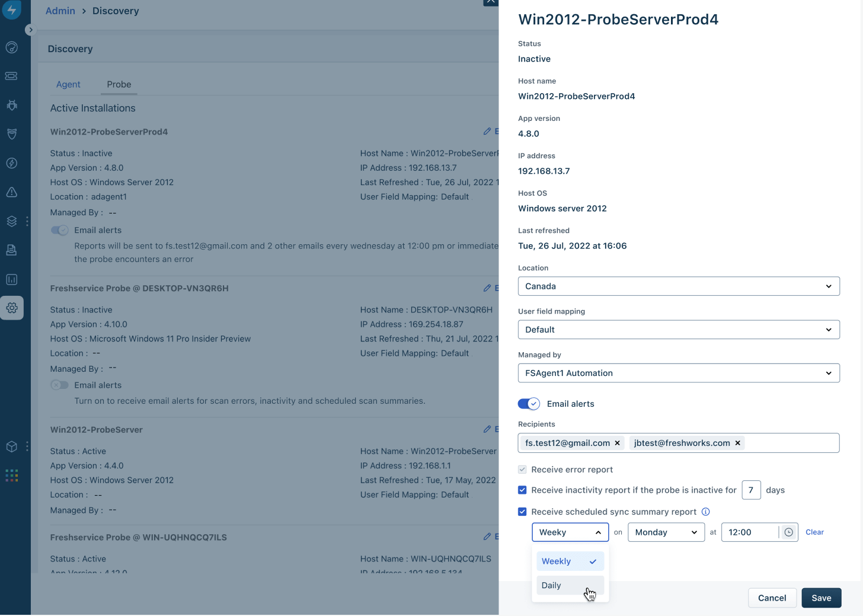The width and height of the screenshot is (863, 616).
Task: Open the Changes shield icon in sidebar
Action: pos(12,134)
